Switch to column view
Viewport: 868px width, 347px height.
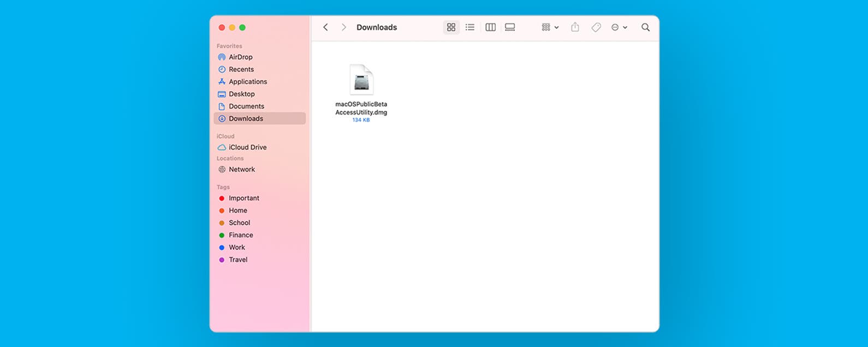490,27
